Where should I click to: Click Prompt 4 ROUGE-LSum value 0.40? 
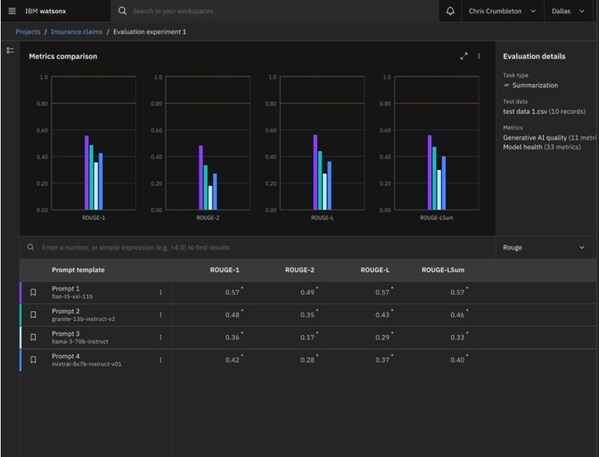(x=457, y=360)
